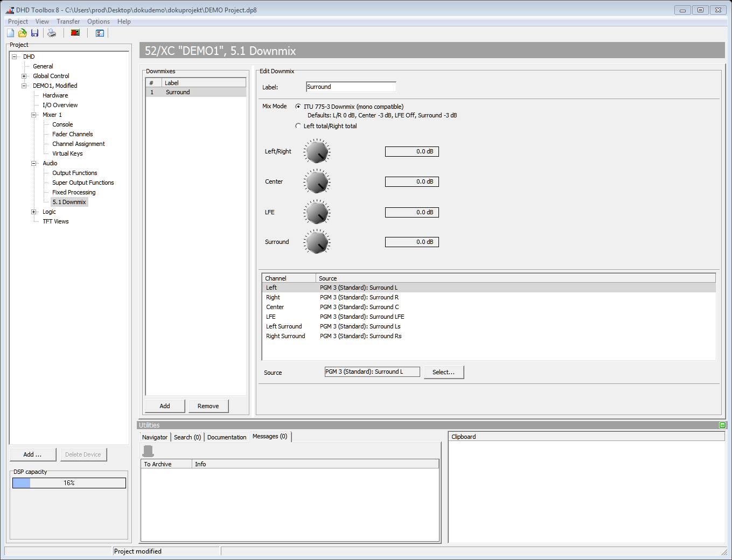Click the Left/Right level knob
The height and width of the screenshot is (560, 732).
pos(317,152)
